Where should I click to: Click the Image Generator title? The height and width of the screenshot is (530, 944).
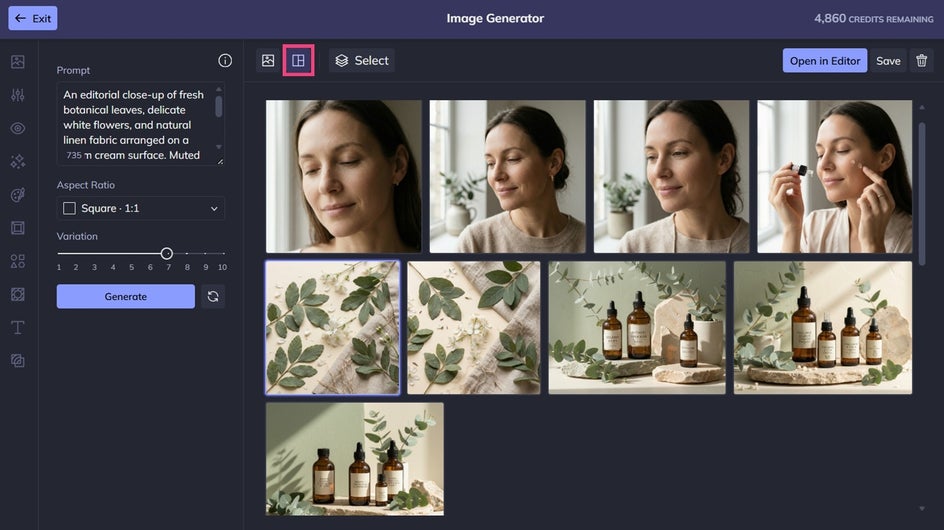pos(495,19)
